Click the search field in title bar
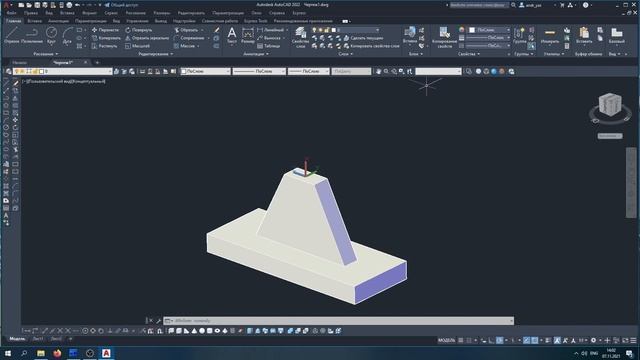This screenshot has width=640, height=360. pos(479,5)
